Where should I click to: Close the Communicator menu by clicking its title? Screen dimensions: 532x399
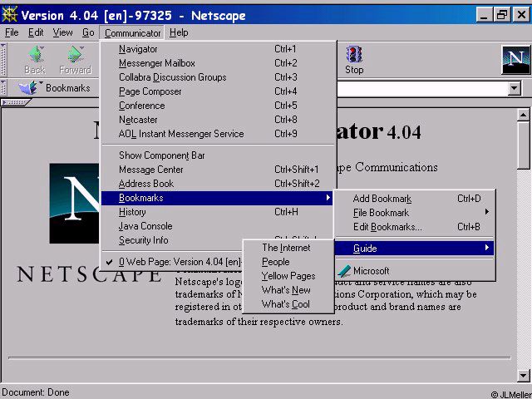[x=132, y=33]
